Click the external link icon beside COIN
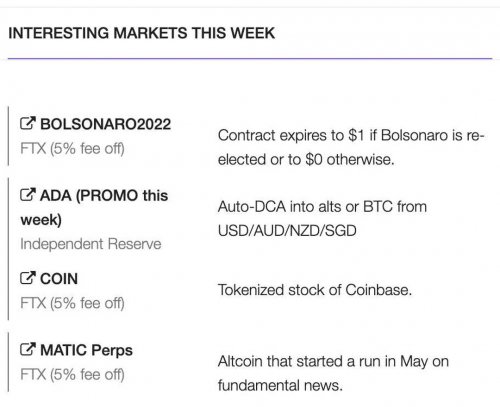500x407 pixels. (x=27, y=278)
